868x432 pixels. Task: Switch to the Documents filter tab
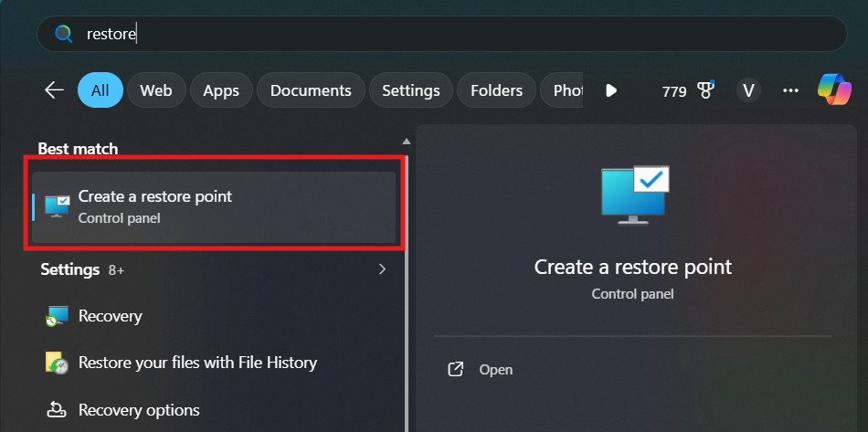311,90
